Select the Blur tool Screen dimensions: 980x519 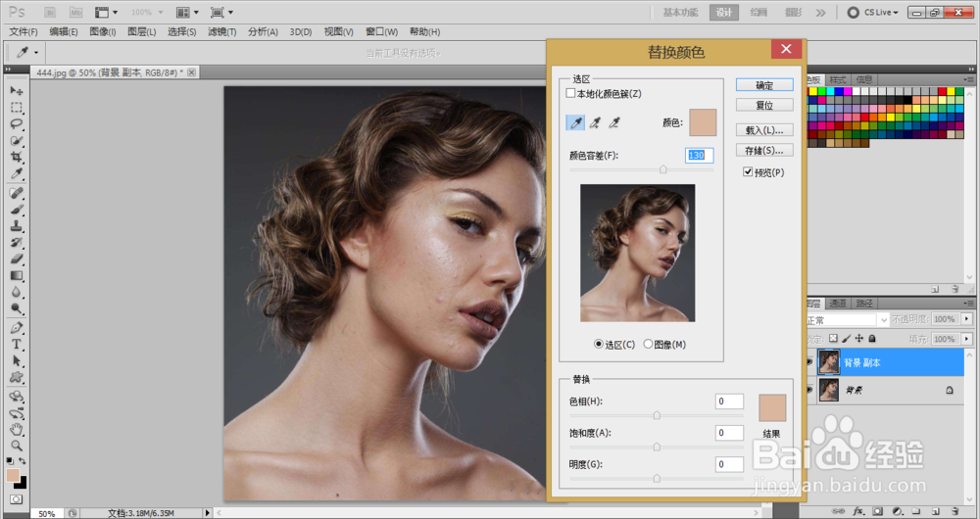(17, 292)
